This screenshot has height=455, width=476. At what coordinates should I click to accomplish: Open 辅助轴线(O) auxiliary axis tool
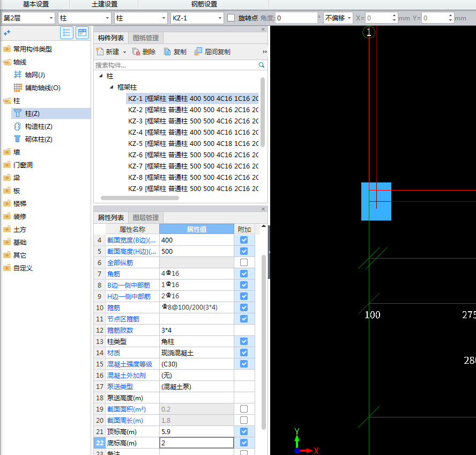(x=37, y=88)
